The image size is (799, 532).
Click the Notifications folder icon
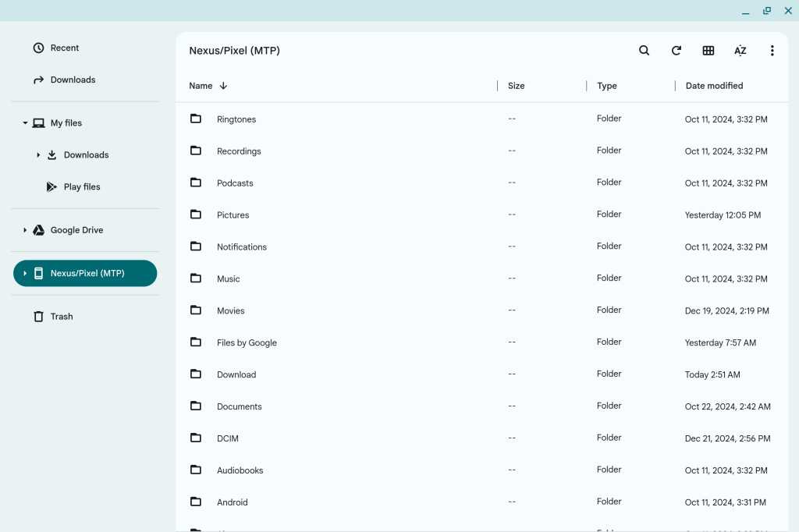coord(196,246)
